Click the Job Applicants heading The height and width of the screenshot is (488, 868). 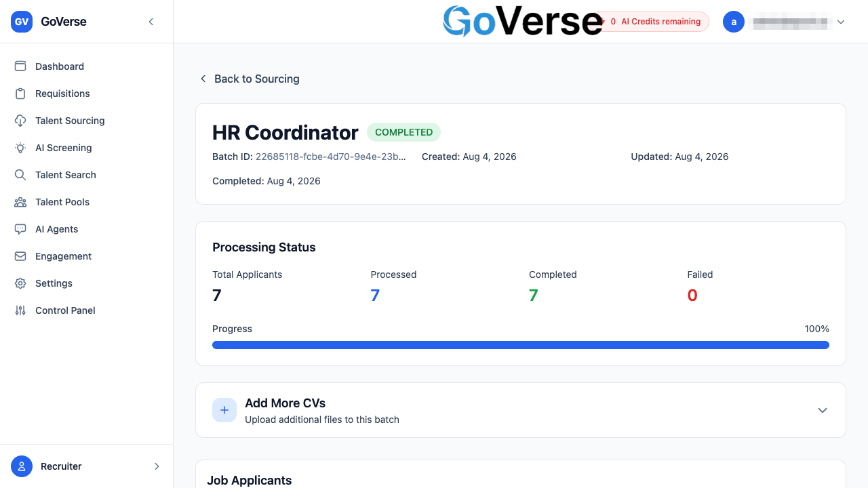pyautogui.click(x=250, y=480)
